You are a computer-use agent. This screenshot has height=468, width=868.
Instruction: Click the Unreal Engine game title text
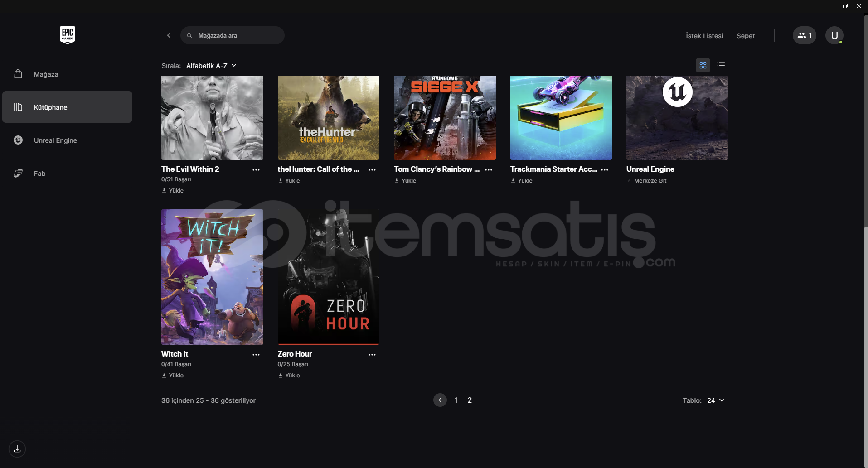(650, 169)
